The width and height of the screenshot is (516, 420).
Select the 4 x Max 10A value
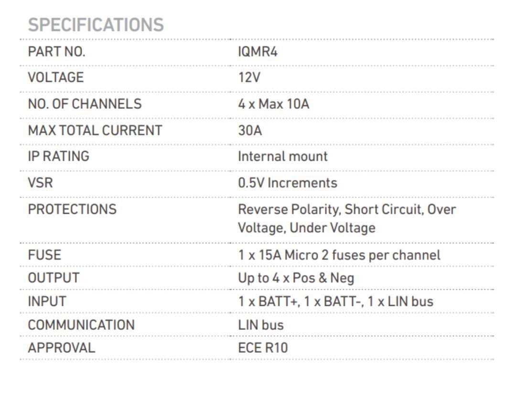pos(273,104)
